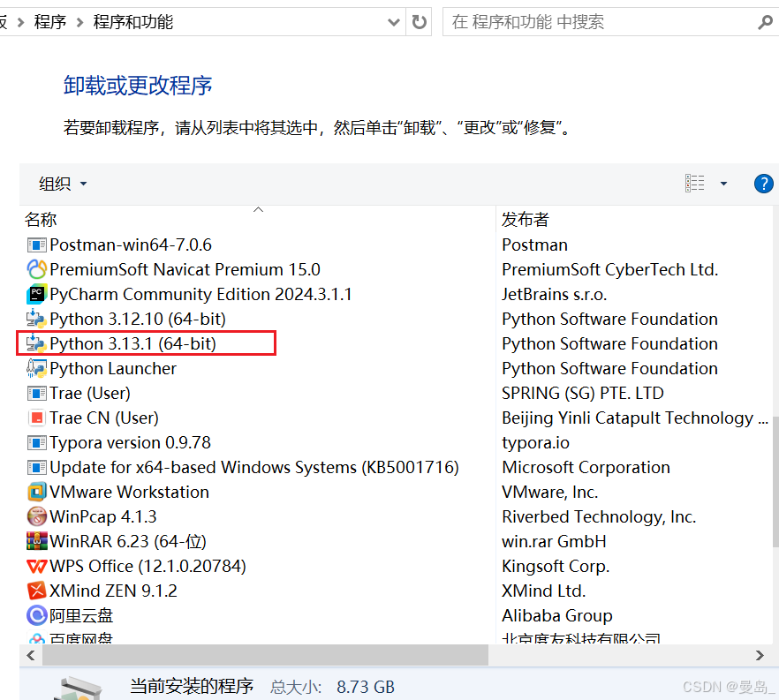The image size is (779, 700).
Task: Click the PyCharm Community Edition icon
Action: coord(36,295)
